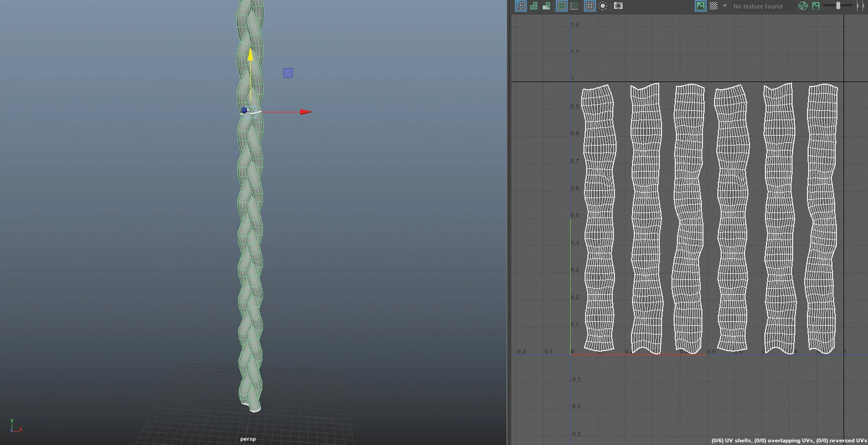Click the 'No texture found' field

pos(758,6)
